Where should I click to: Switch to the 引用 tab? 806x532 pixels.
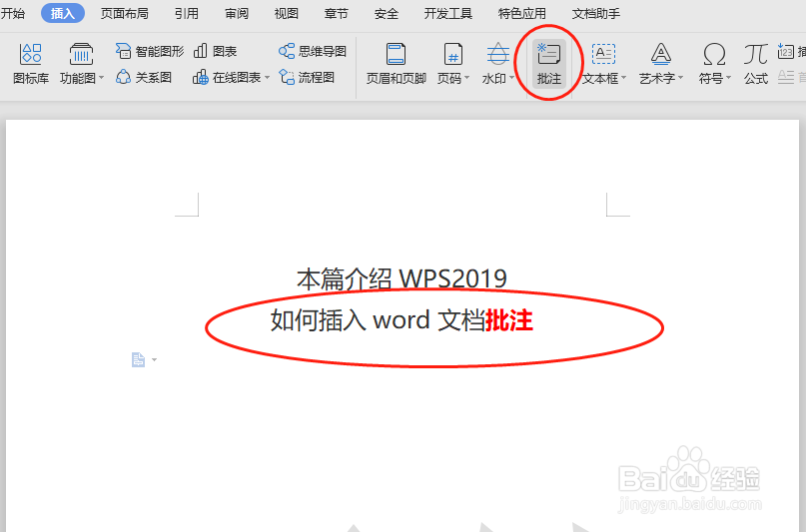coord(186,13)
